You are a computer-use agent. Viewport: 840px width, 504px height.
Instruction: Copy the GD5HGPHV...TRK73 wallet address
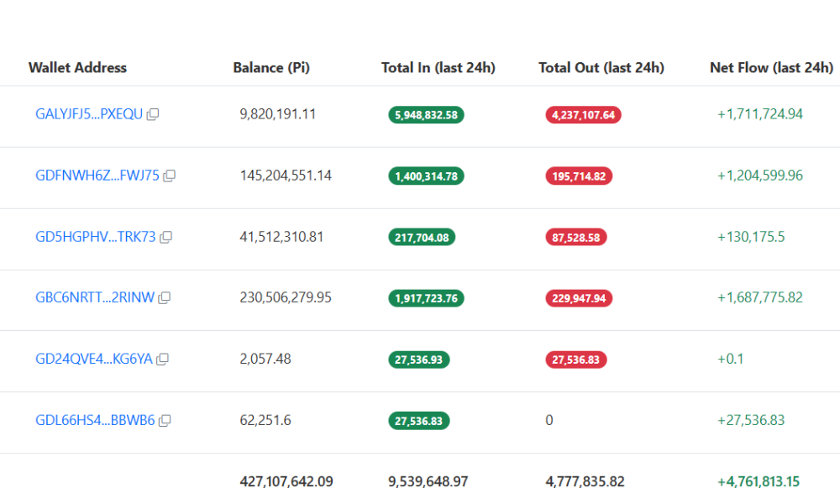click(x=165, y=237)
